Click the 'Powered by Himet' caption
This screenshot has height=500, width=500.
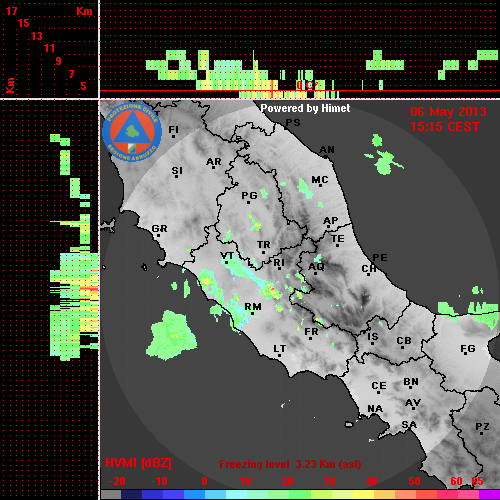tap(305, 108)
